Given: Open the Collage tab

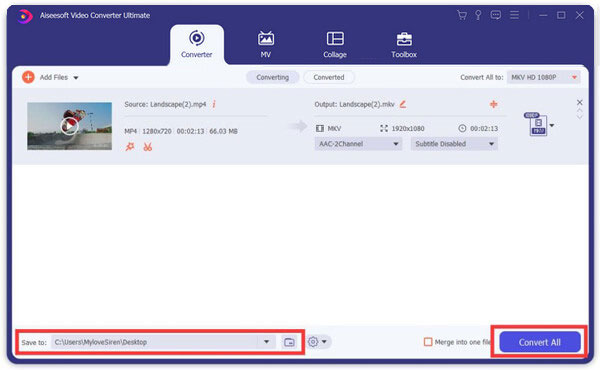Looking at the screenshot, I should click(335, 44).
